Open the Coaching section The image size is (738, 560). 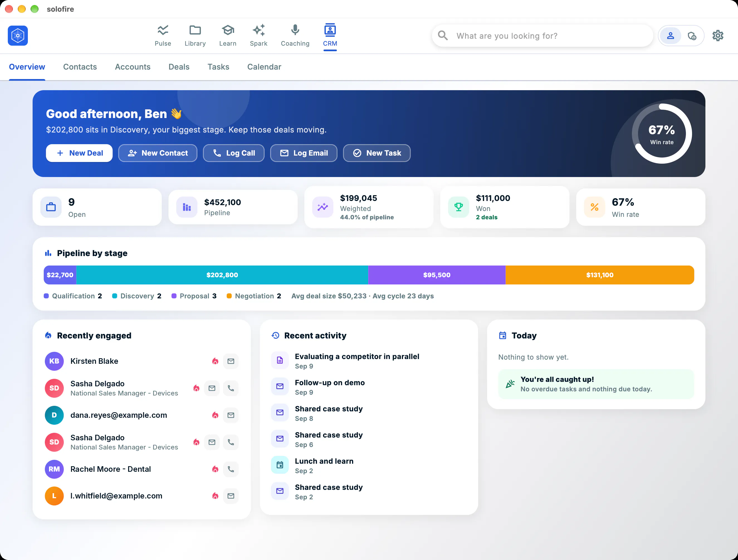click(295, 35)
